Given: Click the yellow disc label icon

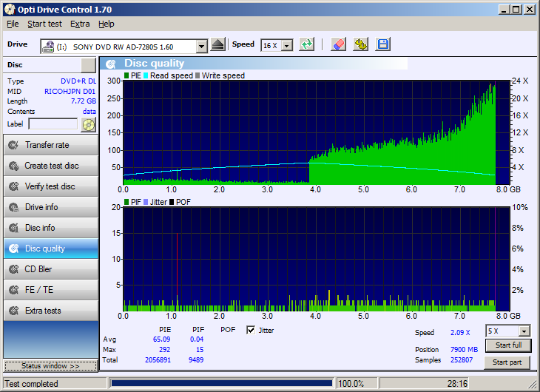Looking at the screenshot, I should (88, 124).
